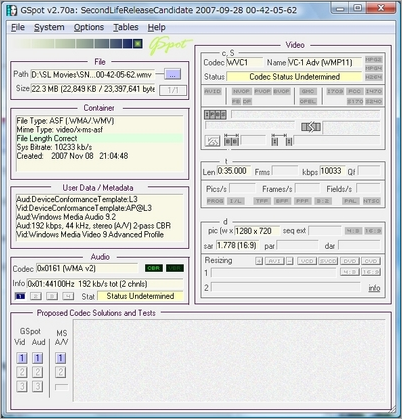Viewport: 402px width, 419px height.
Task: Click the graph icon in the Video panel
Action: pyautogui.click(x=212, y=141)
